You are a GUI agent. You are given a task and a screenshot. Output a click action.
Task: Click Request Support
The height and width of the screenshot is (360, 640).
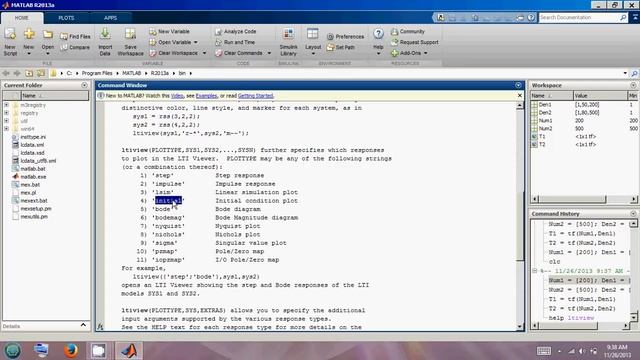[x=414, y=42]
